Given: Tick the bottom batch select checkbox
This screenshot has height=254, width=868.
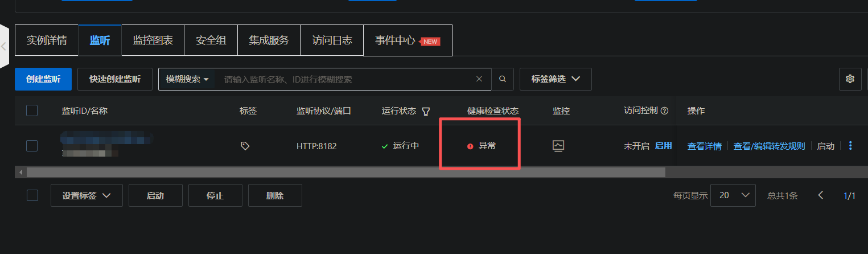Looking at the screenshot, I should pyautogui.click(x=32, y=195).
